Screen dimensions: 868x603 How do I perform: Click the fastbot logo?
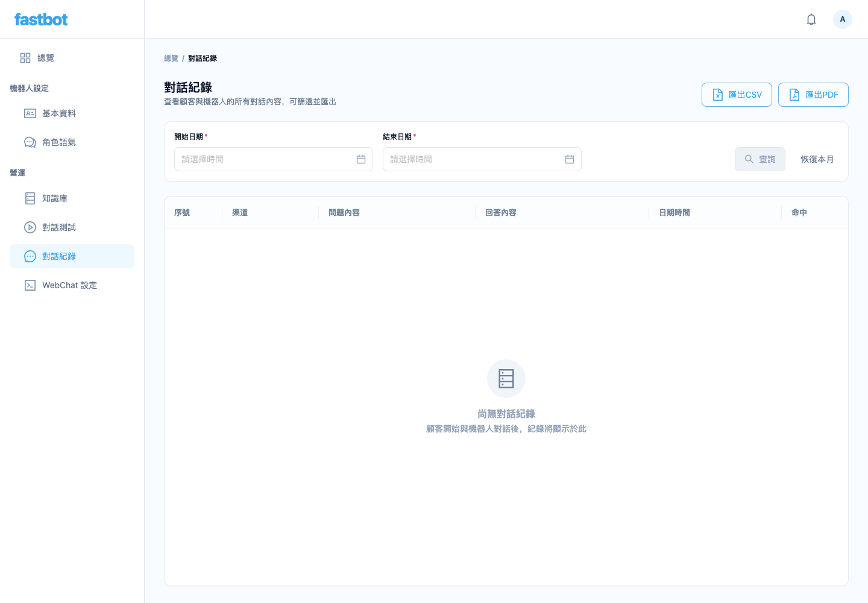pyautogui.click(x=41, y=19)
